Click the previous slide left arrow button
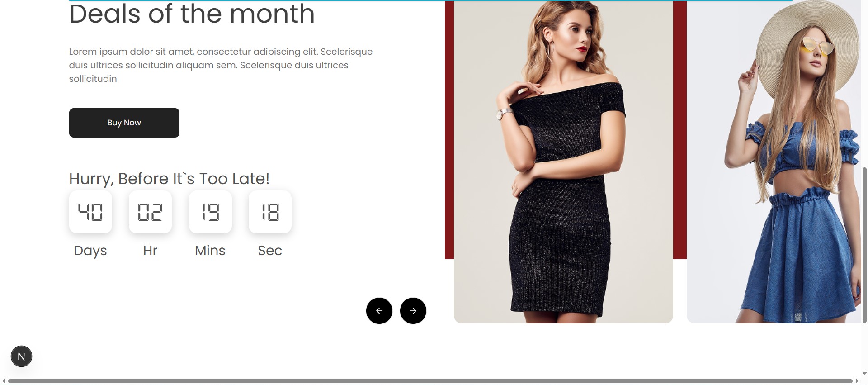The width and height of the screenshot is (868, 385). pos(379,311)
